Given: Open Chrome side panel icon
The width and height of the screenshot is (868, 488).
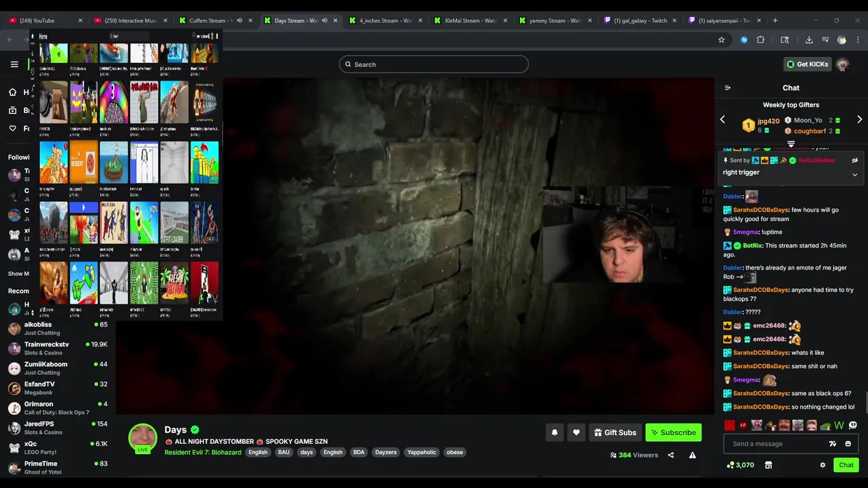Looking at the screenshot, I should pyautogui.click(x=785, y=40).
